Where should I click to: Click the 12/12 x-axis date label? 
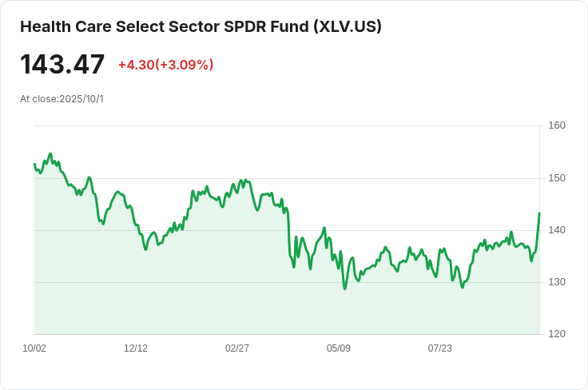(x=136, y=348)
